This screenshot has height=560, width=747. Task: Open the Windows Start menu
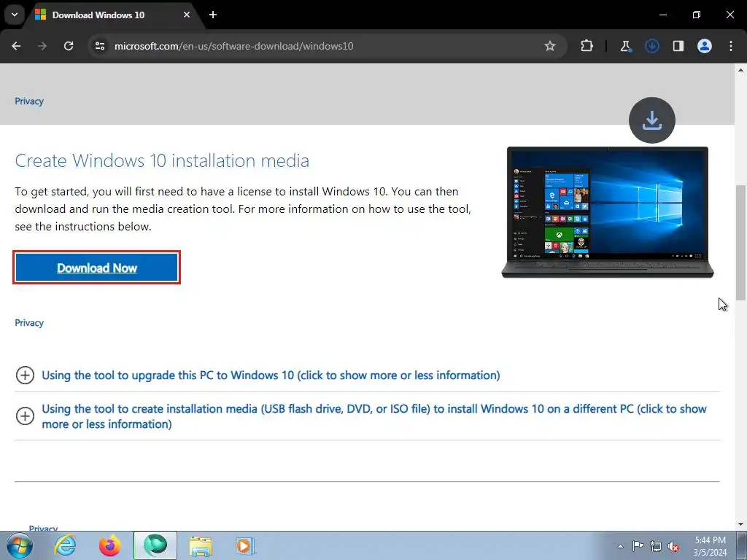pyautogui.click(x=20, y=545)
